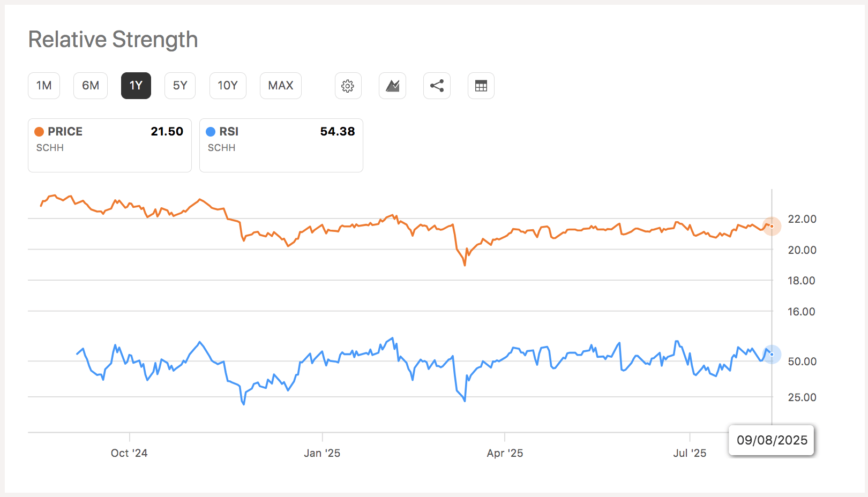This screenshot has width=868, height=497.
Task: Switch to the MAX time range tab
Action: pos(280,86)
